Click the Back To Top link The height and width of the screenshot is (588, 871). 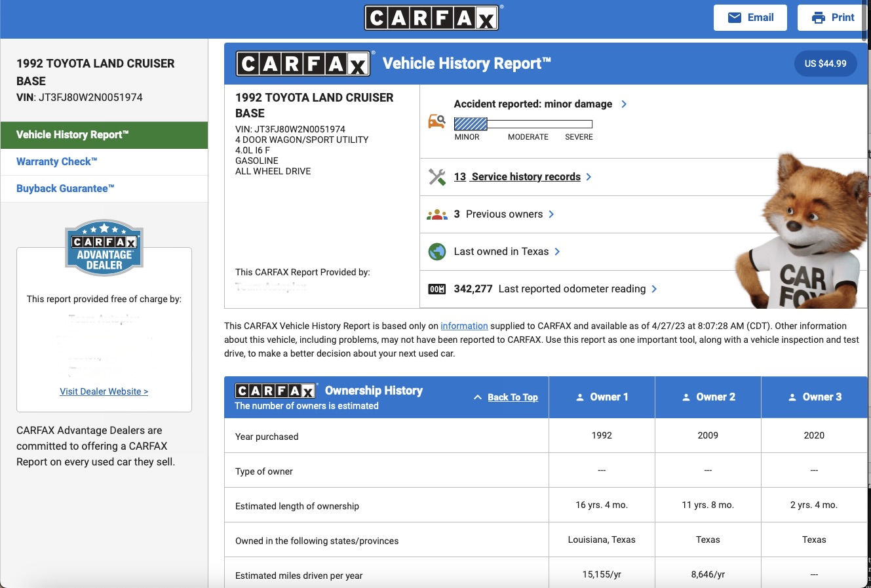click(513, 397)
